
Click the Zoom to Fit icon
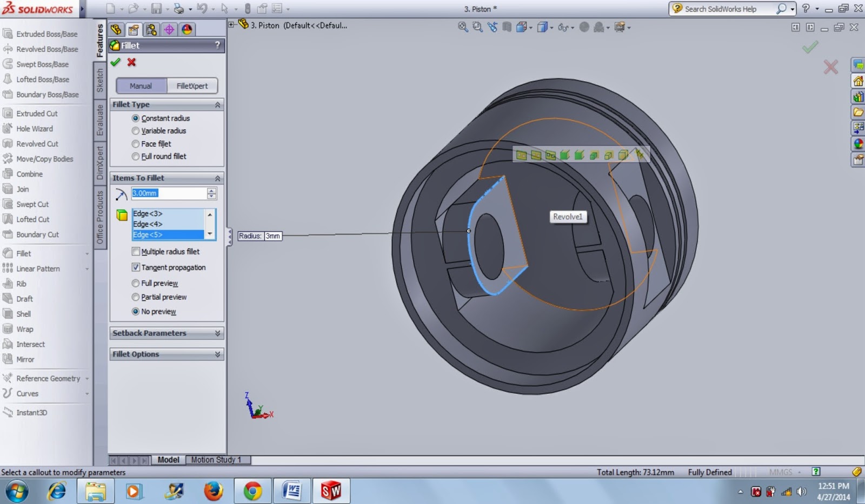(462, 27)
